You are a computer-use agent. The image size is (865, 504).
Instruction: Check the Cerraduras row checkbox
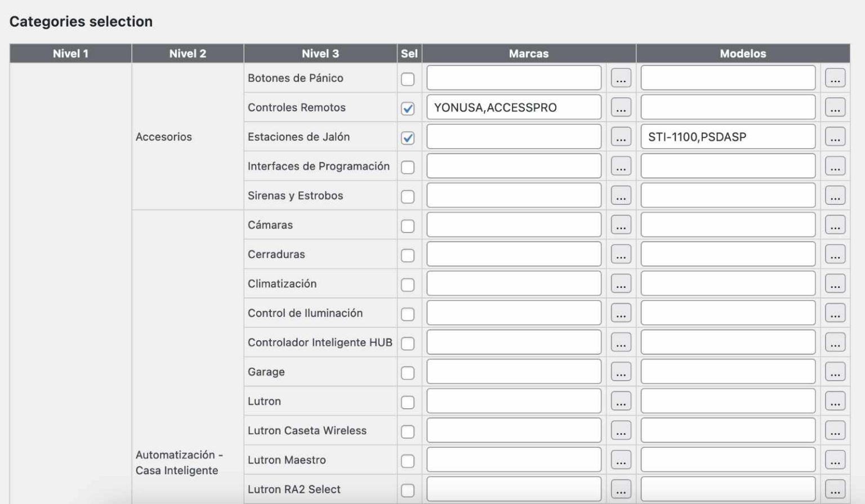[408, 255]
